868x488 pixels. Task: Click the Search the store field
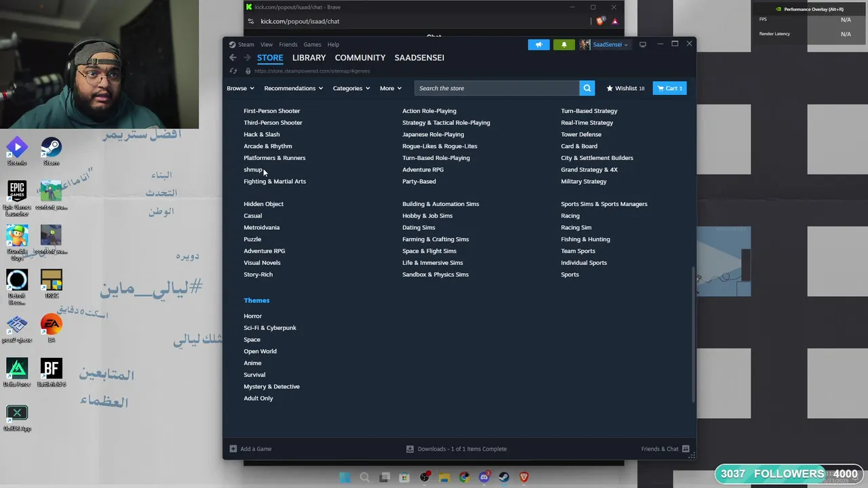497,88
